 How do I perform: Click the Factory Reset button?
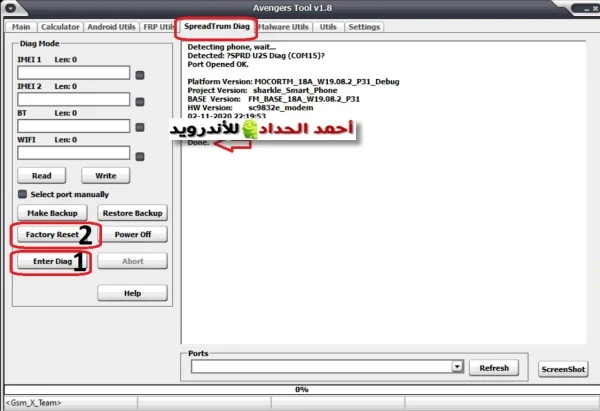52,234
